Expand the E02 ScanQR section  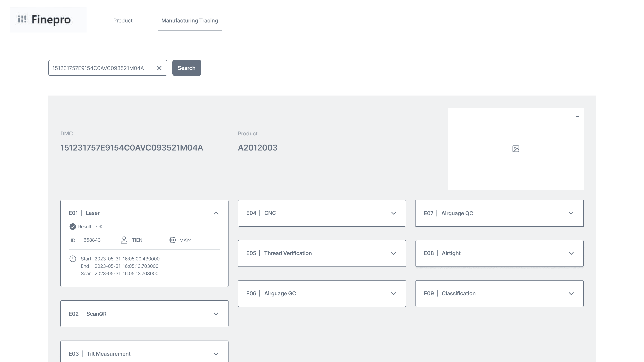(216, 314)
